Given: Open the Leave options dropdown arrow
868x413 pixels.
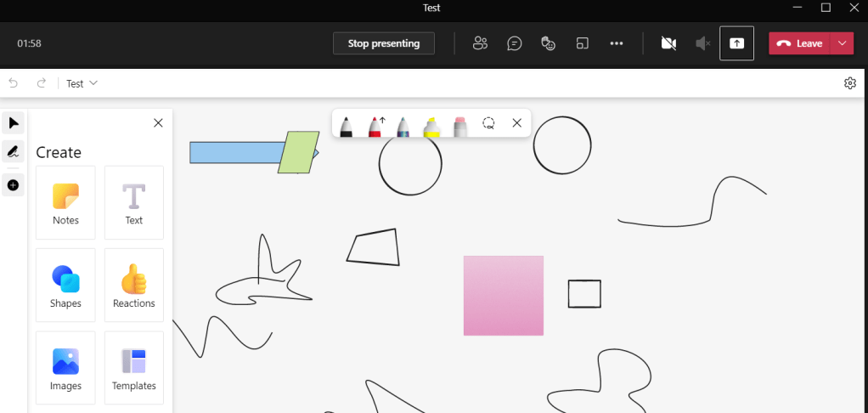Looking at the screenshot, I should coord(842,43).
